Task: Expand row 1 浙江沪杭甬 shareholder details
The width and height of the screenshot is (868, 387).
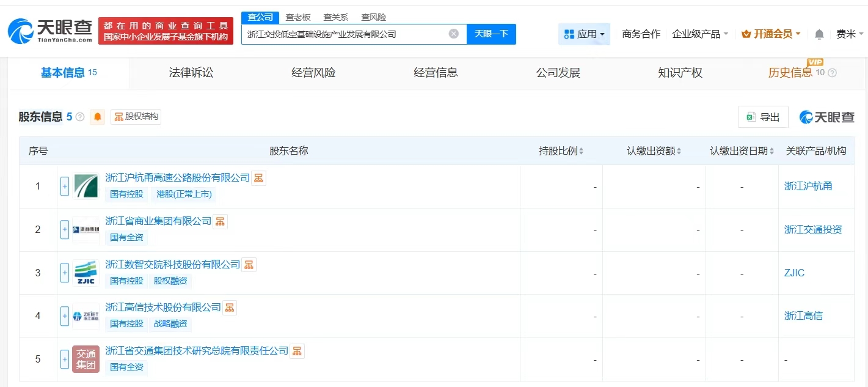Action: (x=65, y=186)
